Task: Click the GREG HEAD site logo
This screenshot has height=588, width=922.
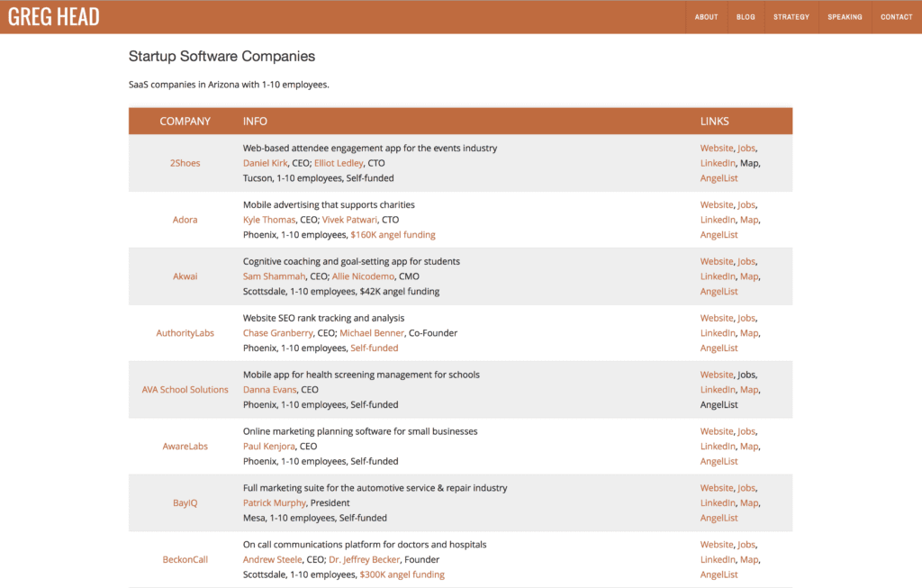Action: pos(53,16)
